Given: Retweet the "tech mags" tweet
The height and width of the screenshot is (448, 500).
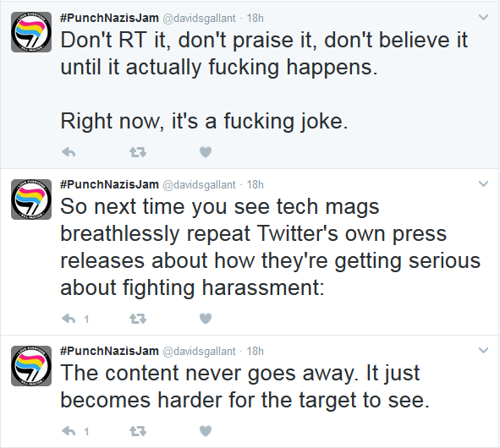Looking at the screenshot, I should point(138,319).
